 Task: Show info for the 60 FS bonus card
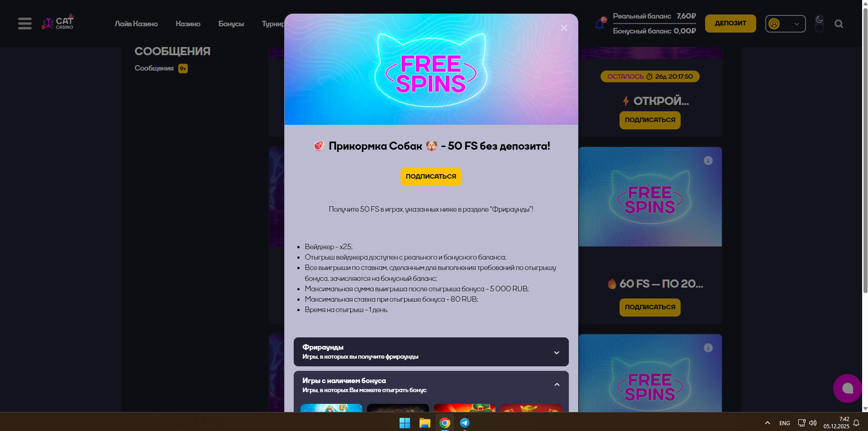point(708,161)
